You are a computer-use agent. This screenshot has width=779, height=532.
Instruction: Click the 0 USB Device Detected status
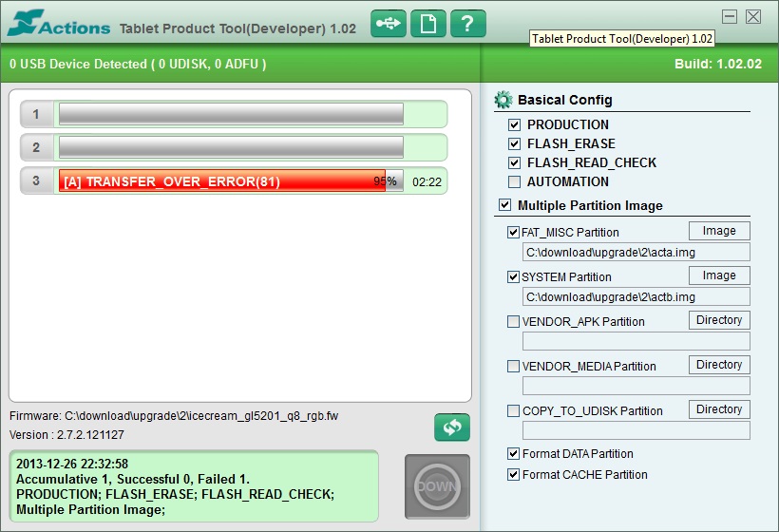click(138, 64)
